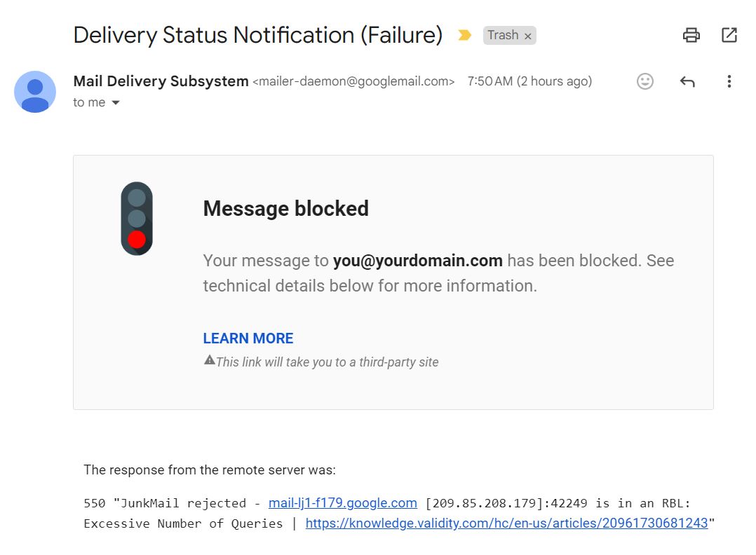Click the 7:50 AM timestamp
Screen dimensions: 756x555
click(x=529, y=81)
